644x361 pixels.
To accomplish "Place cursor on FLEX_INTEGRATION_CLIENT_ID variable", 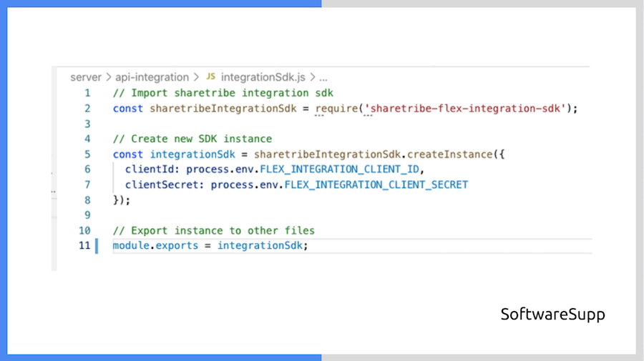I will click(x=342, y=169).
